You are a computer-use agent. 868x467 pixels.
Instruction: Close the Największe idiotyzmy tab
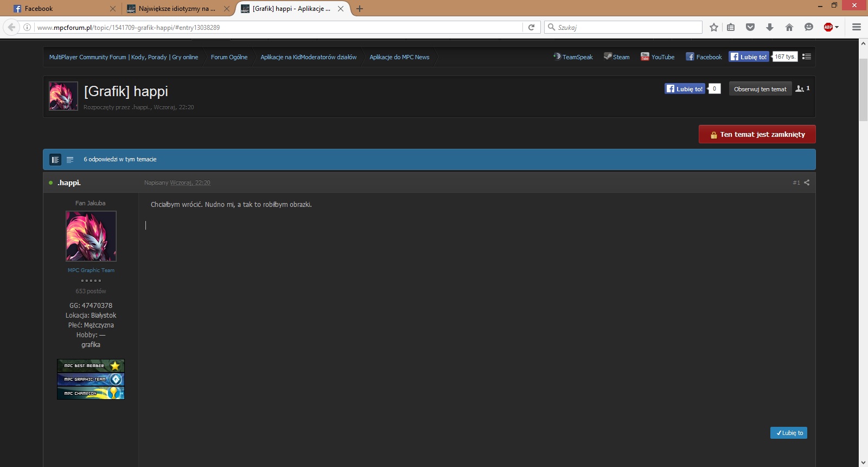click(227, 9)
